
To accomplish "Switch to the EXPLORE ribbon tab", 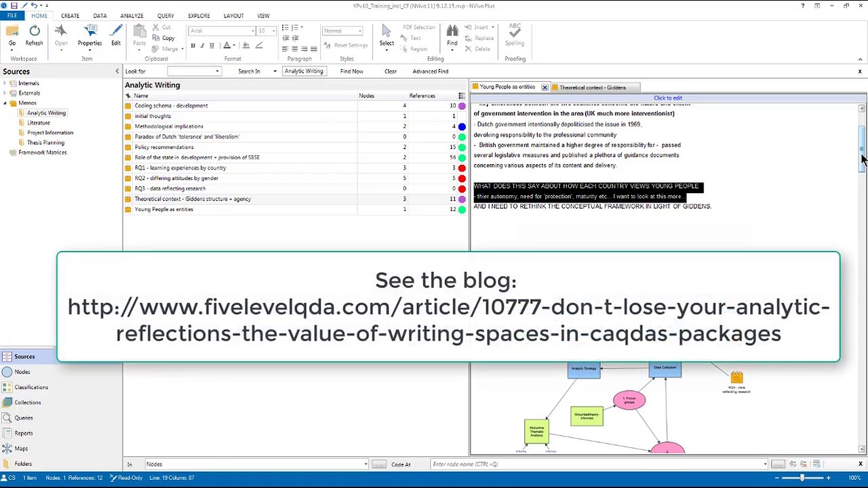I will point(199,16).
